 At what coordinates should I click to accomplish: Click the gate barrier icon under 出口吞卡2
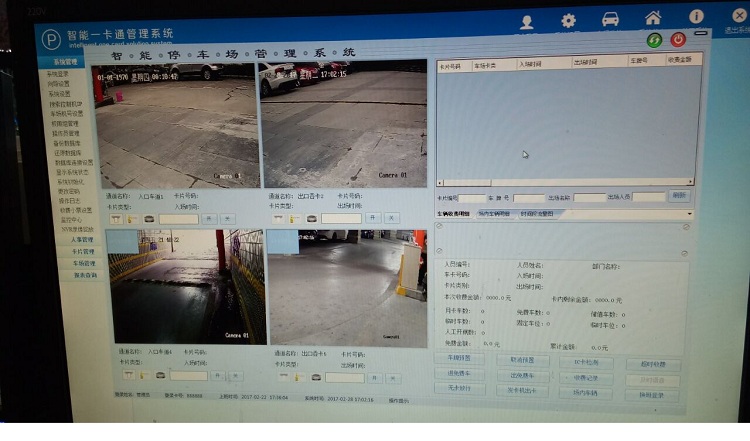(x=278, y=219)
